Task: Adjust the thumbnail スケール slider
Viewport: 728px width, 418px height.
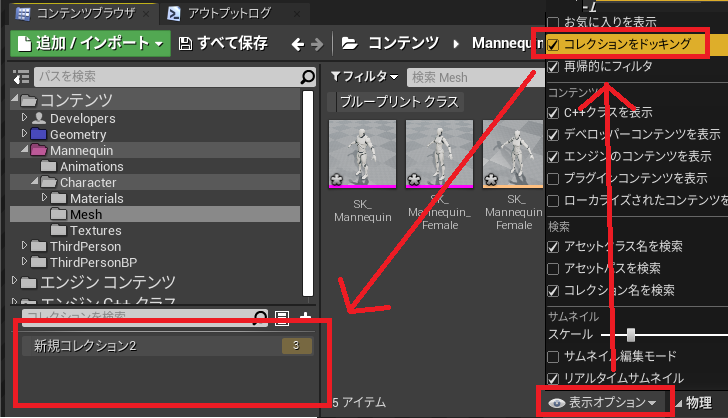Action: click(630, 334)
